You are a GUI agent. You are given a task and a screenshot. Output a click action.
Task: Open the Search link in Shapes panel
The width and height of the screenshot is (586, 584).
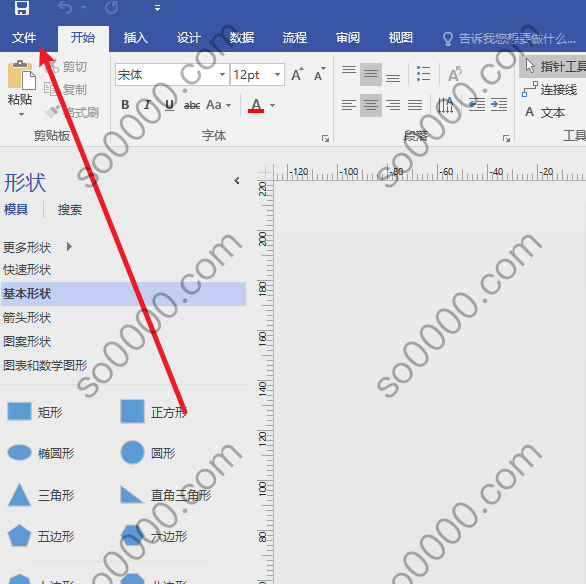70,210
